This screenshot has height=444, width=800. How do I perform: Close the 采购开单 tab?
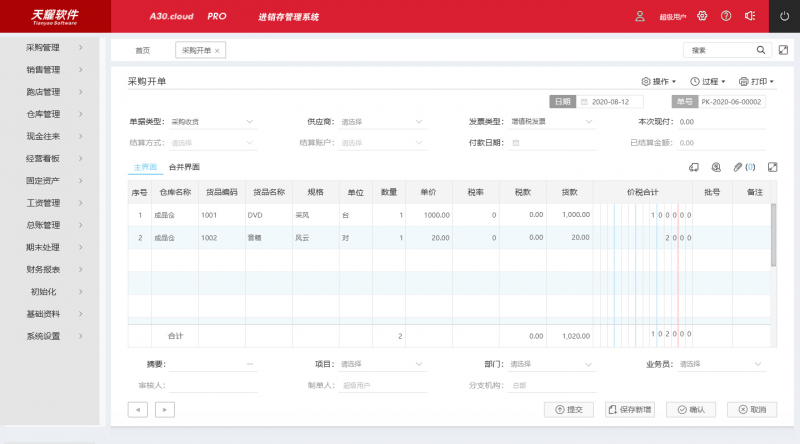point(218,50)
